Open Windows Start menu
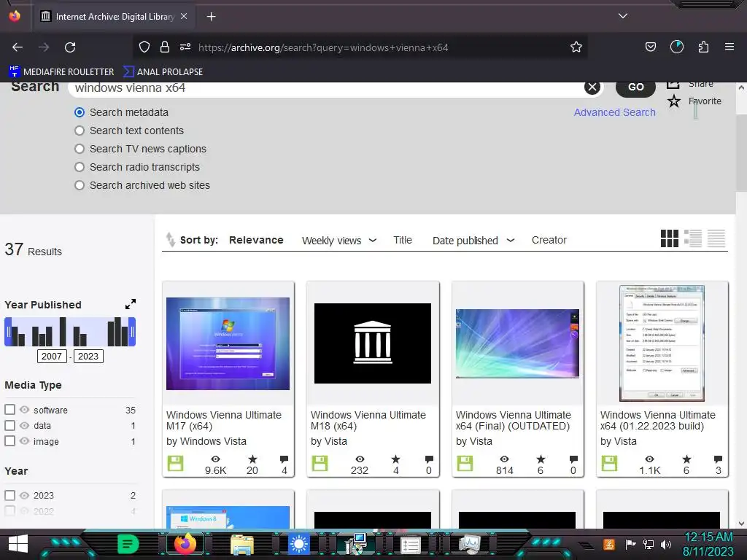The image size is (747, 560). 18,544
